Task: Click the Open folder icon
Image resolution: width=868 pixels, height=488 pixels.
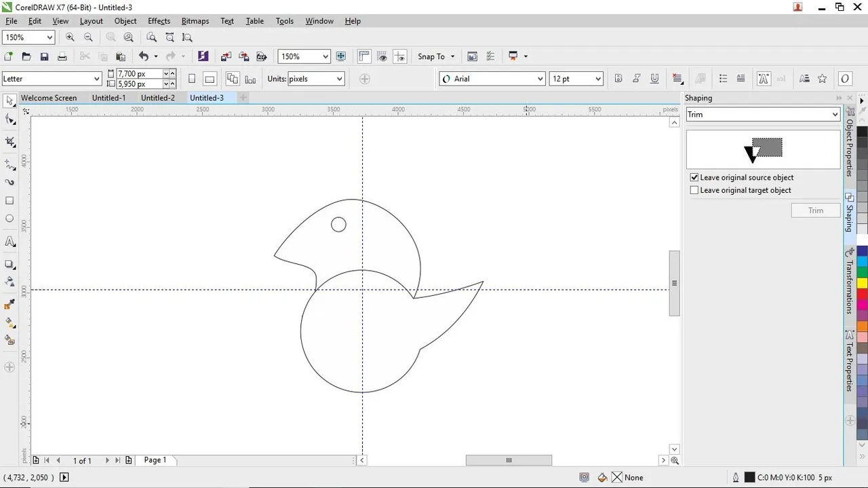Action: (26, 56)
